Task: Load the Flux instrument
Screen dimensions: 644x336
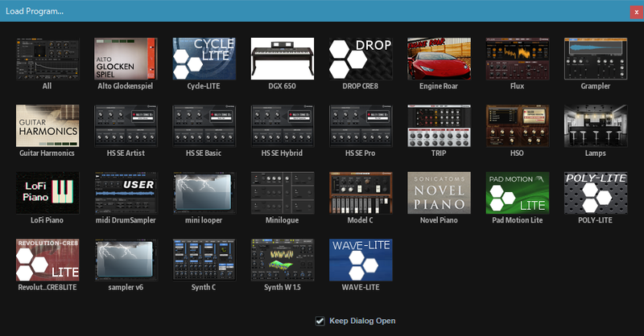Action: (518, 59)
